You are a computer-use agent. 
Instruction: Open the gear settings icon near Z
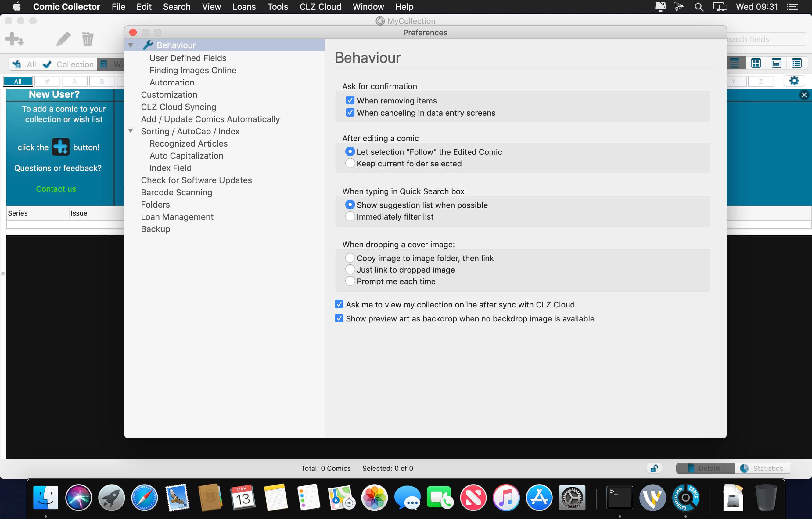tap(794, 81)
